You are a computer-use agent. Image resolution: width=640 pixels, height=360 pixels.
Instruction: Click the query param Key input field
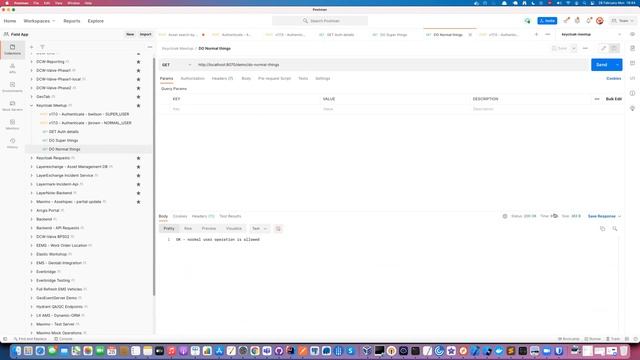(245, 109)
